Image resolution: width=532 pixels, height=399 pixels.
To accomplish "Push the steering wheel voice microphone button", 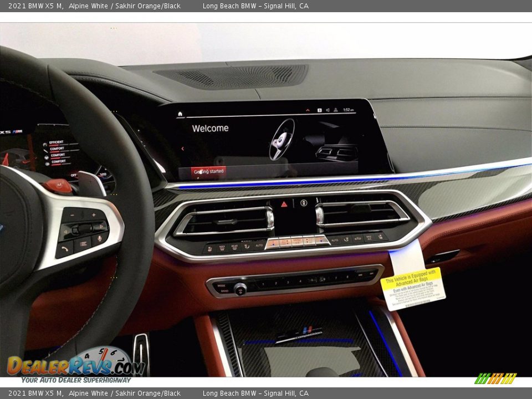I will point(99,238).
